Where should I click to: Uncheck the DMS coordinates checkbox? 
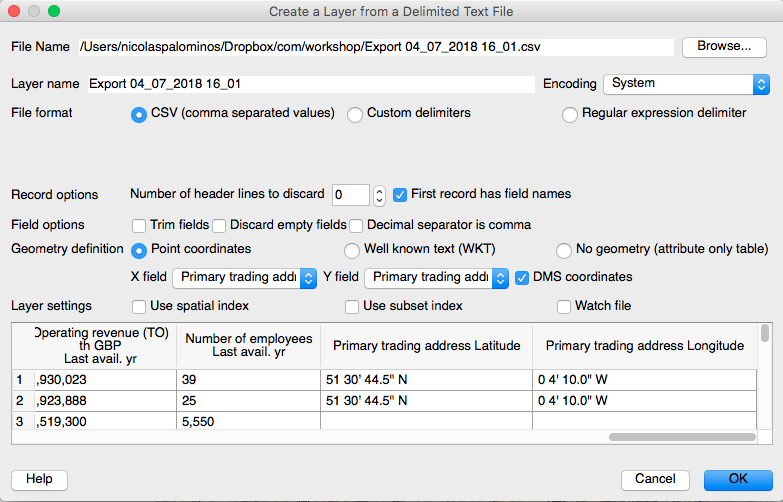[x=522, y=278]
